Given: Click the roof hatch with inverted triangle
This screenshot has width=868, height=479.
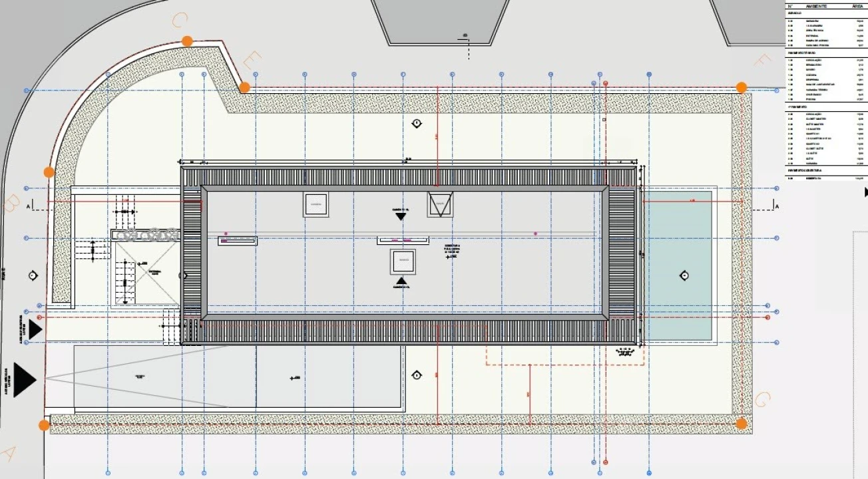Looking at the screenshot, I should (440, 204).
